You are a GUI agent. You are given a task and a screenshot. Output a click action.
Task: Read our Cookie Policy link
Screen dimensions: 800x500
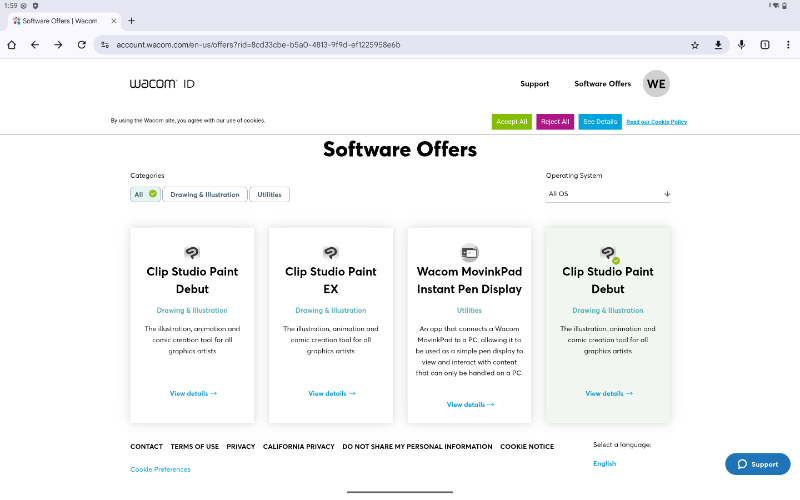657,122
